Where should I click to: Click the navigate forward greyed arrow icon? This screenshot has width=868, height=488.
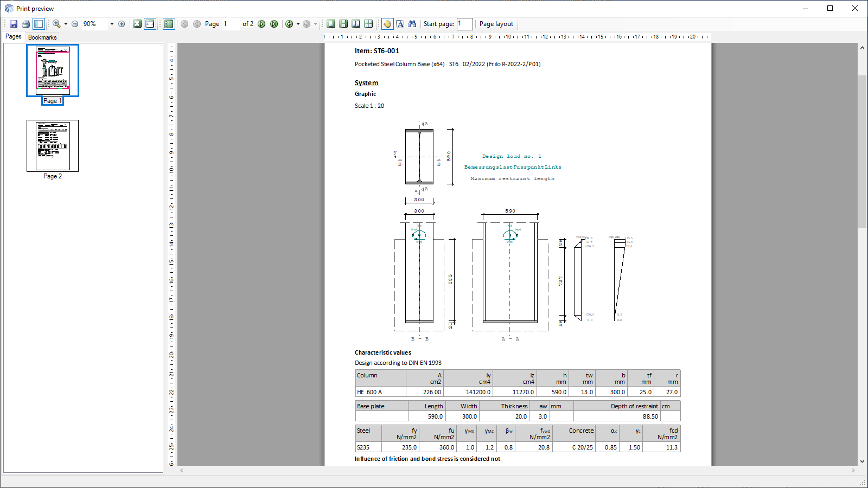(x=307, y=24)
